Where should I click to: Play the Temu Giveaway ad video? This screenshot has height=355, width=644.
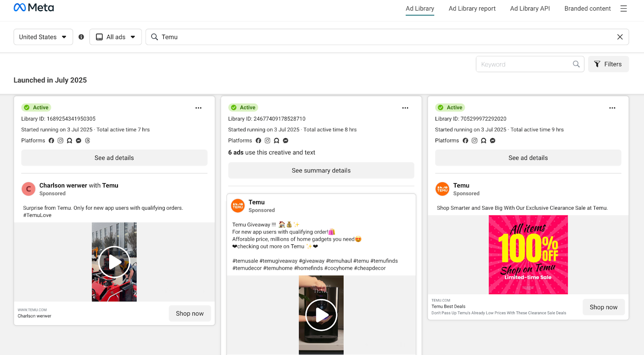point(321,315)
